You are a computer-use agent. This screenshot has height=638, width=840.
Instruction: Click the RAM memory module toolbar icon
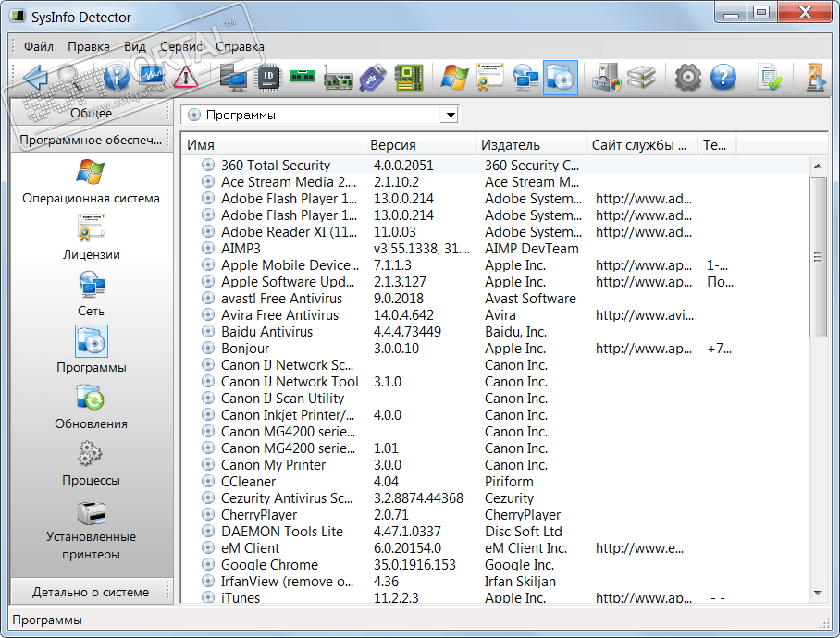click(303, 79)
